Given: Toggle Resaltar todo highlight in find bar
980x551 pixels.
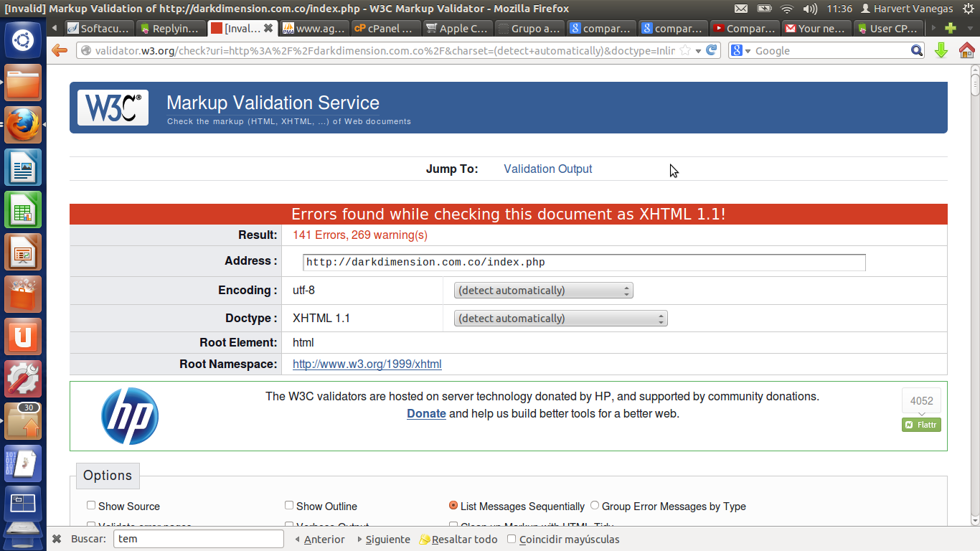Looking at the screenshot, I should [458, 540].
